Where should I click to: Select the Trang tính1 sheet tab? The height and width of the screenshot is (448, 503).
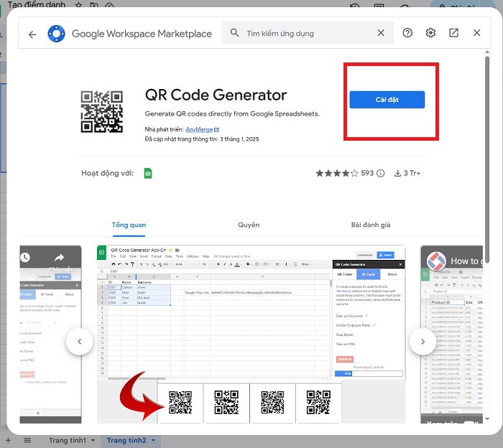[68, 441]
